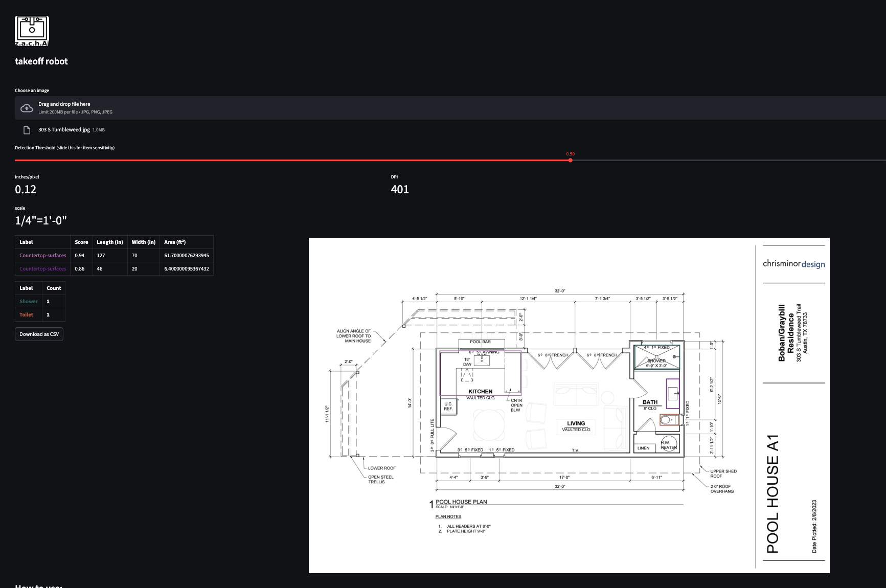Click the inches/pixel value 0.12
The width and height of the screenshot is (886, 588).
coord(26,189)
